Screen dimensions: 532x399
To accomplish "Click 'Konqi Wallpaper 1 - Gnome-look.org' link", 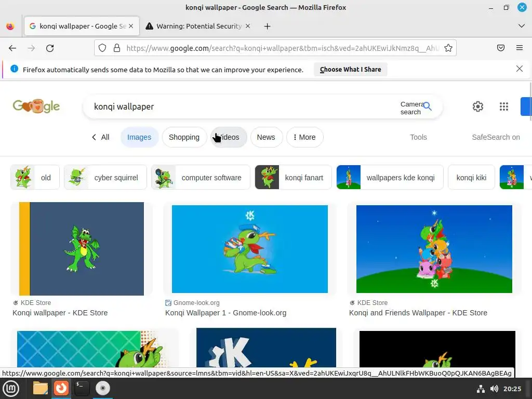I will 225,313.
